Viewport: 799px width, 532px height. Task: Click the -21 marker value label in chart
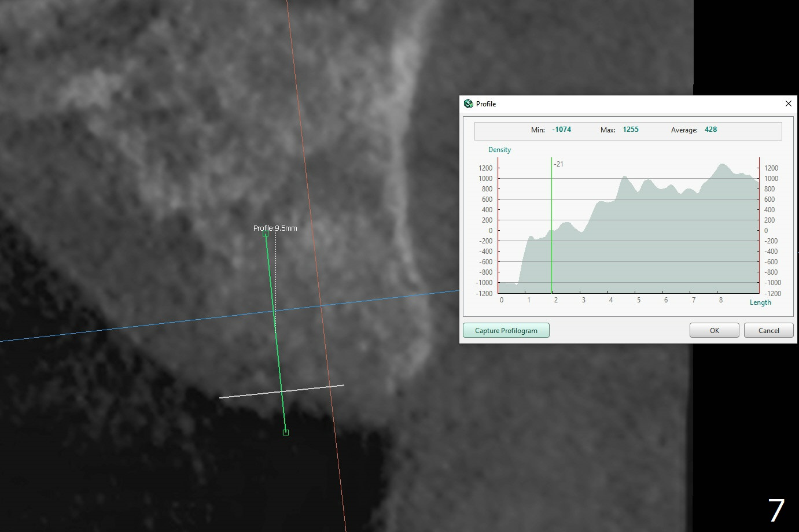559,164
